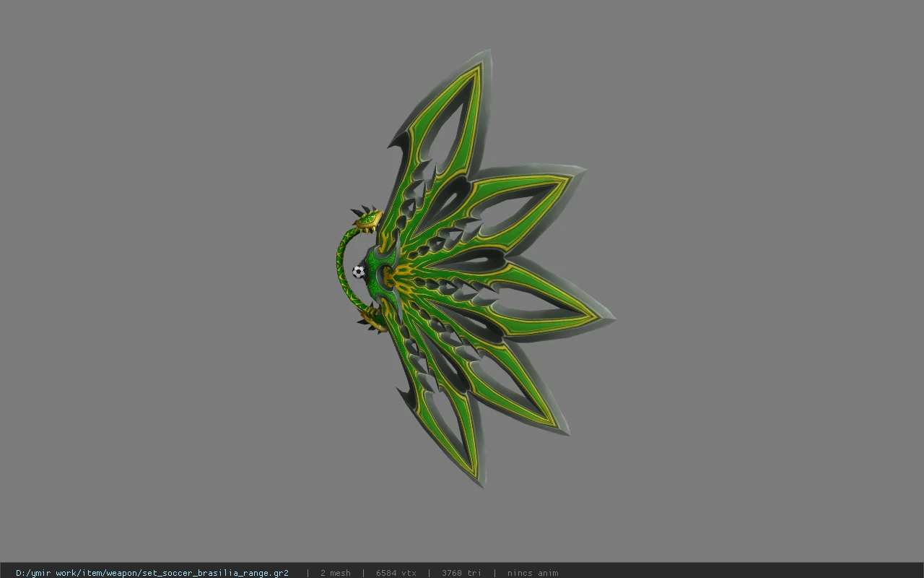Select the lower gold spiked handle ornament
The image size is (924, 578).
[371, 316]
